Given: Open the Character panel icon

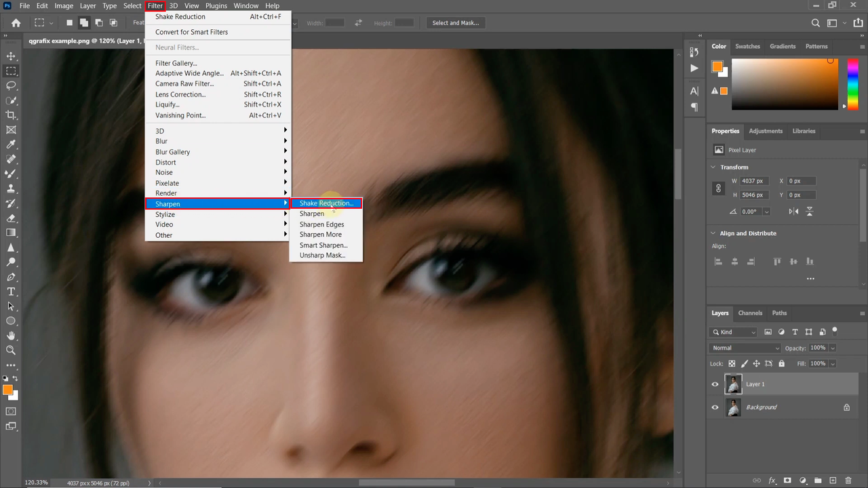Looking at the screenshot, I should pyautogui.click(x=694, y=91).
